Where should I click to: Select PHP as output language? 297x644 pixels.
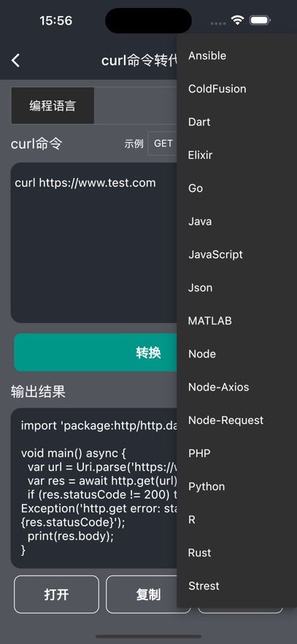click(x=237, y=454)
